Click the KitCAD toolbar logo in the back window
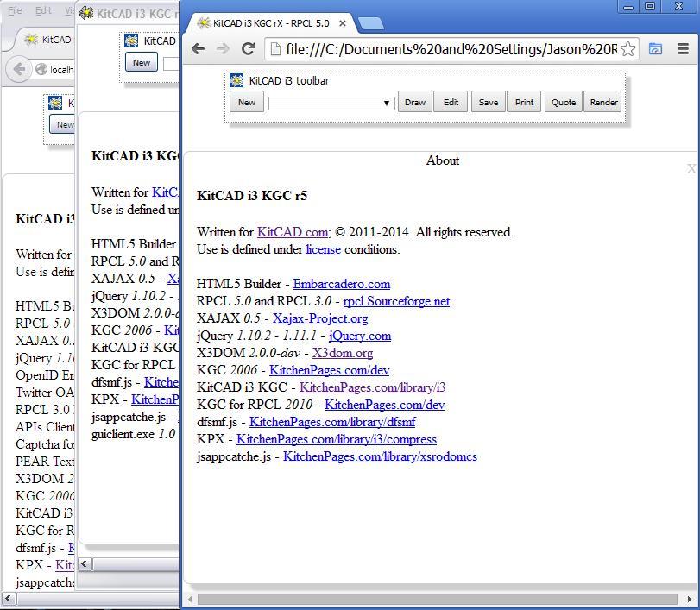 55,103
